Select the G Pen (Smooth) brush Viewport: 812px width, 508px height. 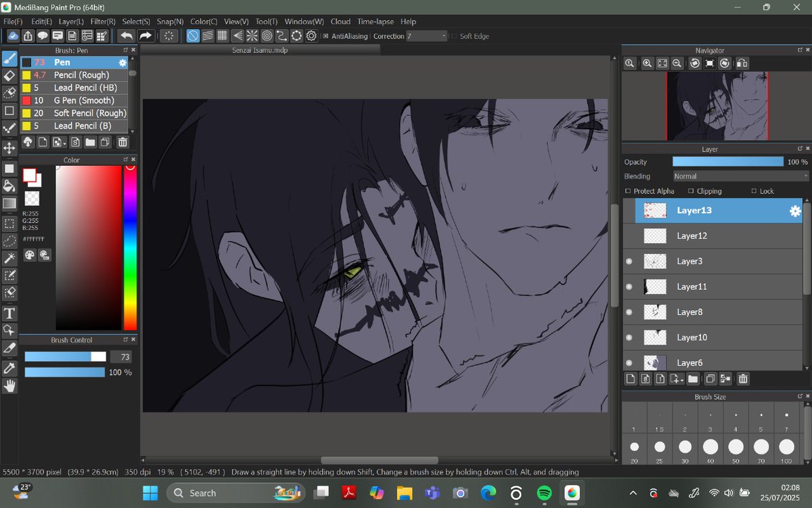pyautogui.click(x=74, y=100)
